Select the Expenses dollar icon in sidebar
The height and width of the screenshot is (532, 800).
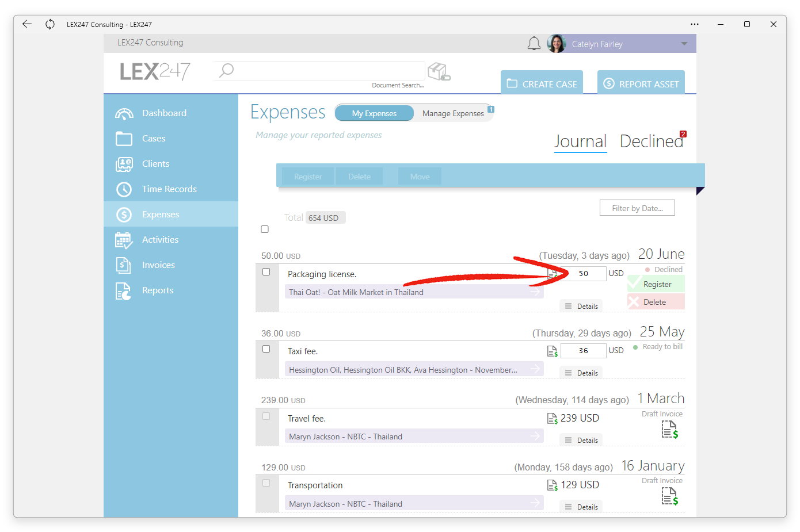tap(124, 215)
